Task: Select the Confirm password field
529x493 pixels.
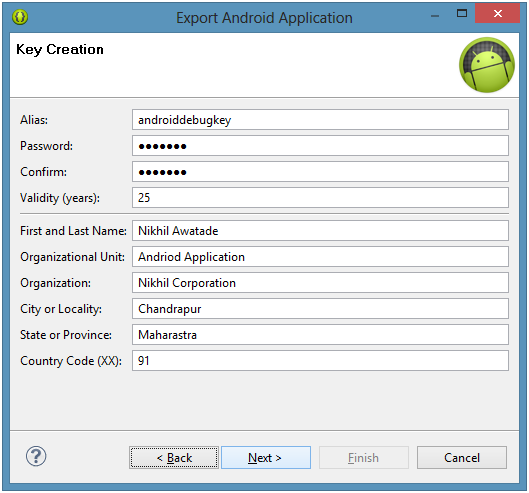Action: pos(320,171)
